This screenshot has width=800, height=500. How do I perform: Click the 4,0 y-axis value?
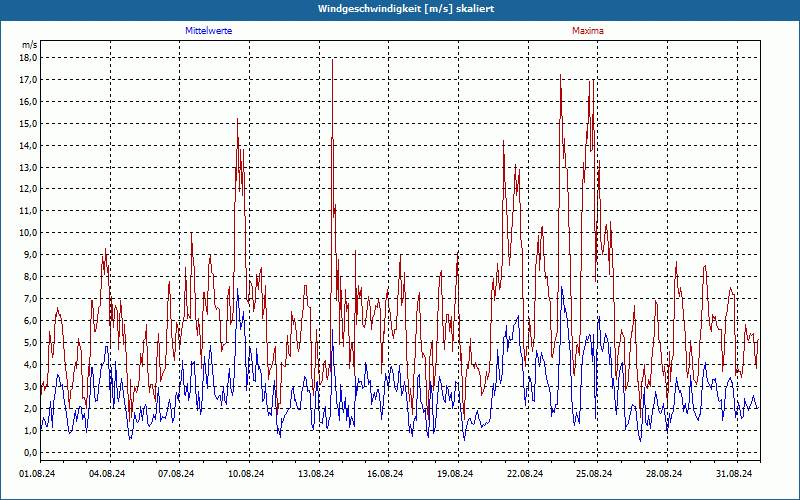(31, 364)
